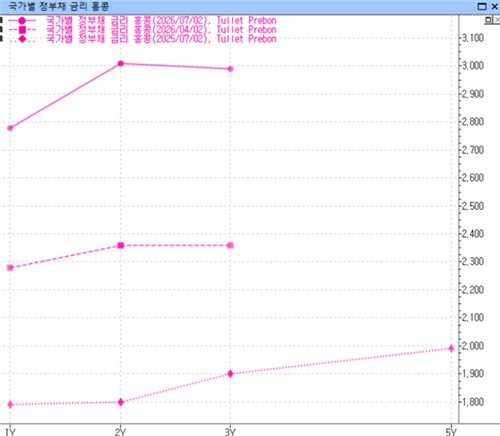Viewport: 500px width, 436px height.
Task: Click the small restore icon above the y-axis
Action: coord(488,20)
